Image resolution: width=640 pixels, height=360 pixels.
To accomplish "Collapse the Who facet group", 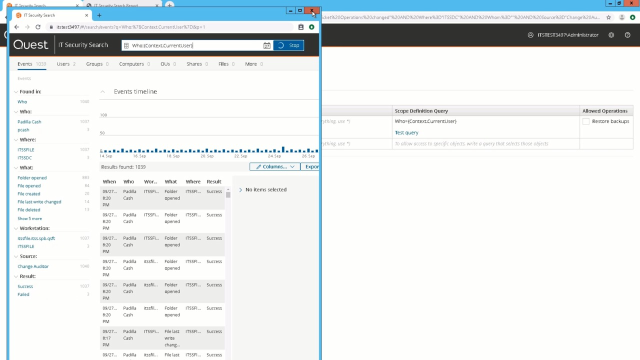I will tap(16, 112).
